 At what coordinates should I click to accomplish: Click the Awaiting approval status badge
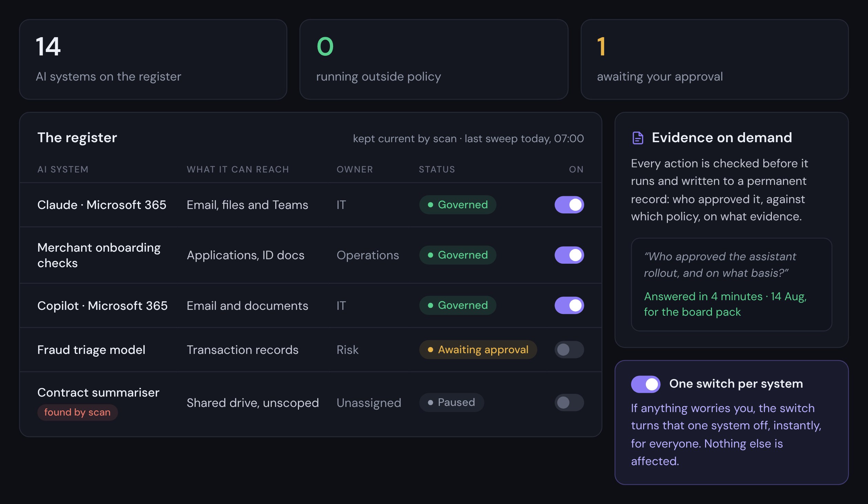coord(478,350)
